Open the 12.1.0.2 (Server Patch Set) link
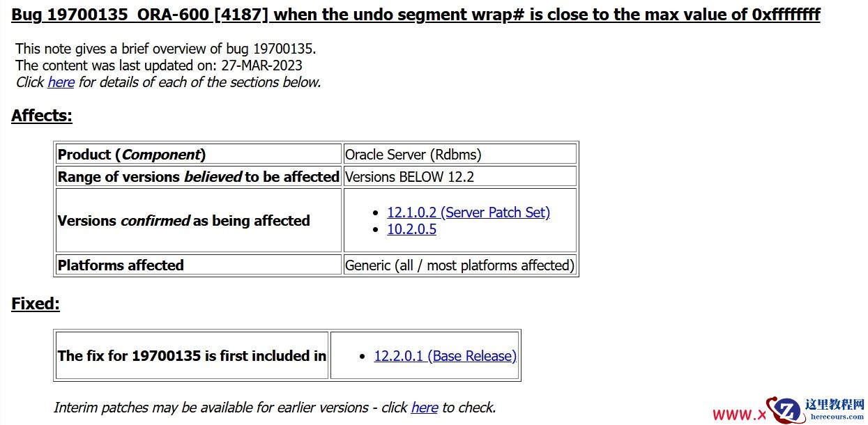This screenshot has width=868, height=425. click(x=468, y=212)
